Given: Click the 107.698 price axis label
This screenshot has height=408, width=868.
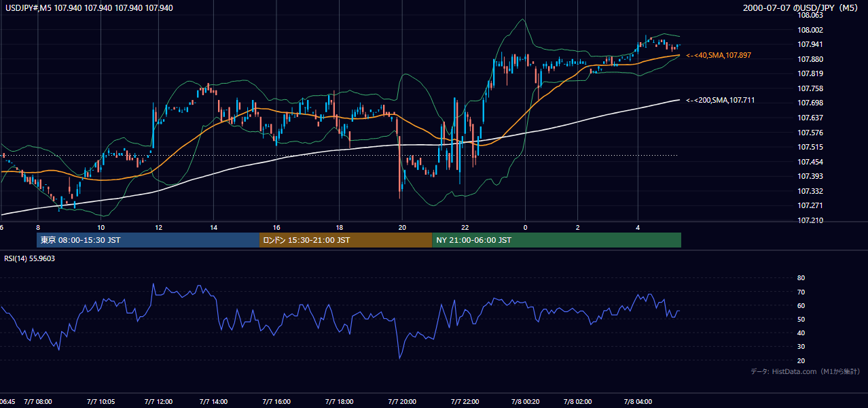Looking at the screenshot, I should (810, 103).
